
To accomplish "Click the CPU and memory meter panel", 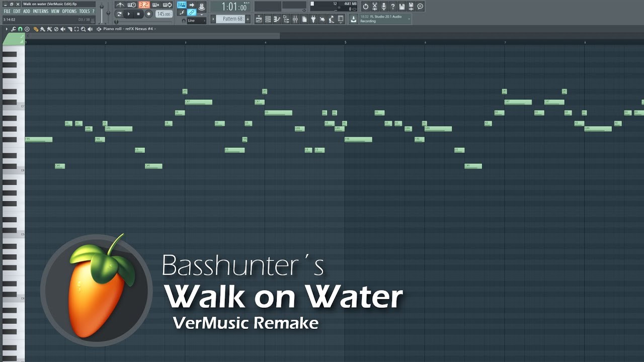I will coord(334,6).
